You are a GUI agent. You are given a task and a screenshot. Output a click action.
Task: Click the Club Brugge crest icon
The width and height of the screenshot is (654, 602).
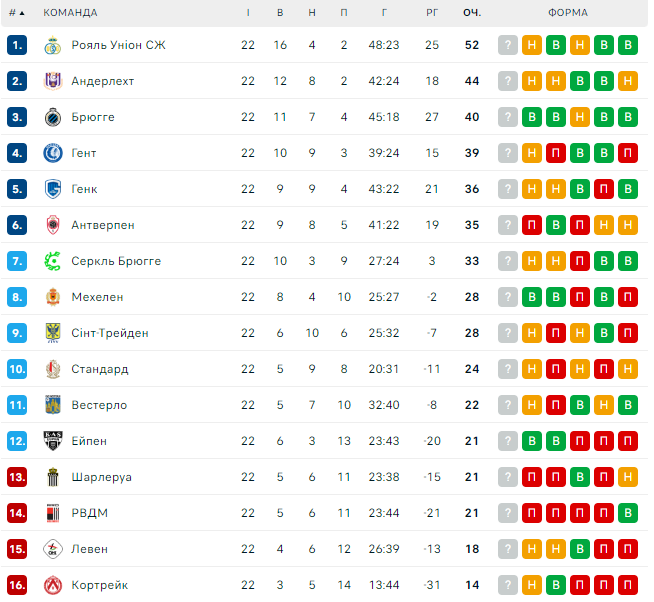(53, 117)
